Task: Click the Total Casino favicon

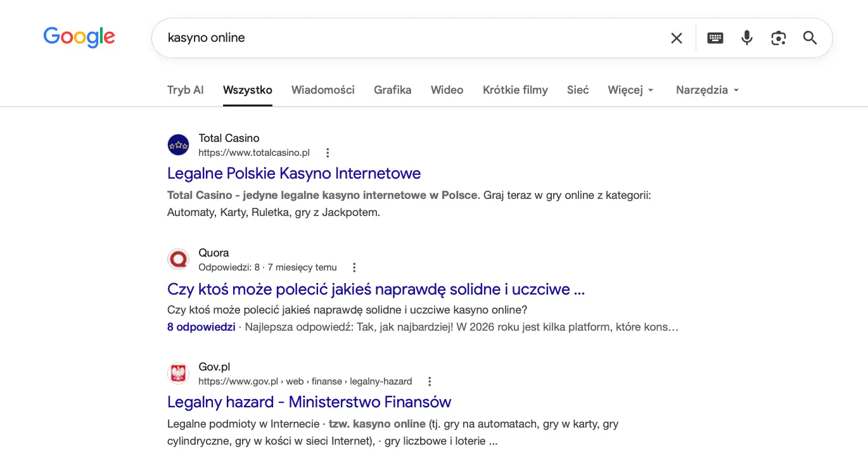Action: point(179,145)
